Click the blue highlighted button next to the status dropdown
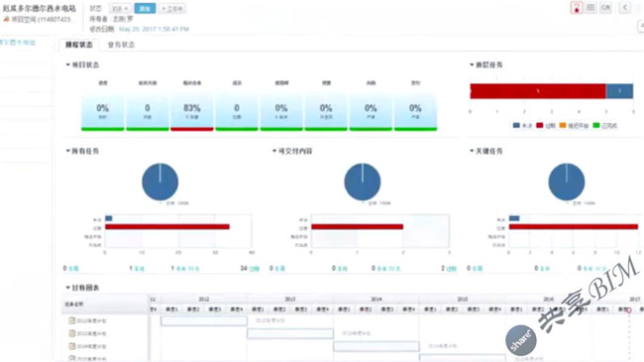This screenshot has width=644, height=362. coord(145,8)
